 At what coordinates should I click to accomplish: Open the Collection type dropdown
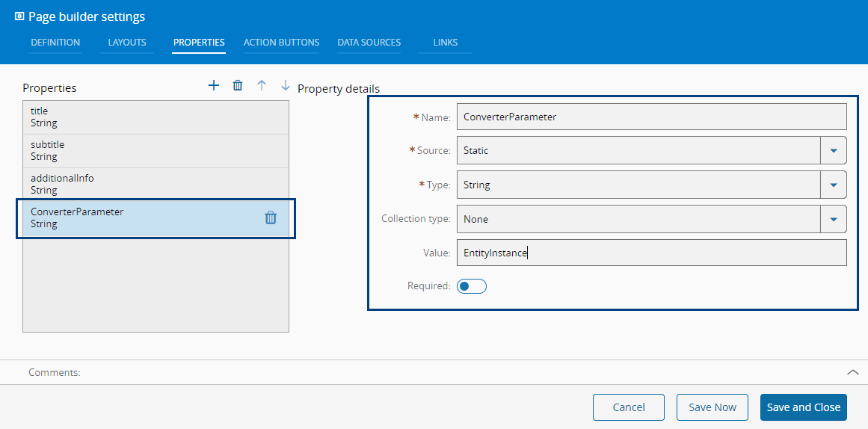coord(834,219)
